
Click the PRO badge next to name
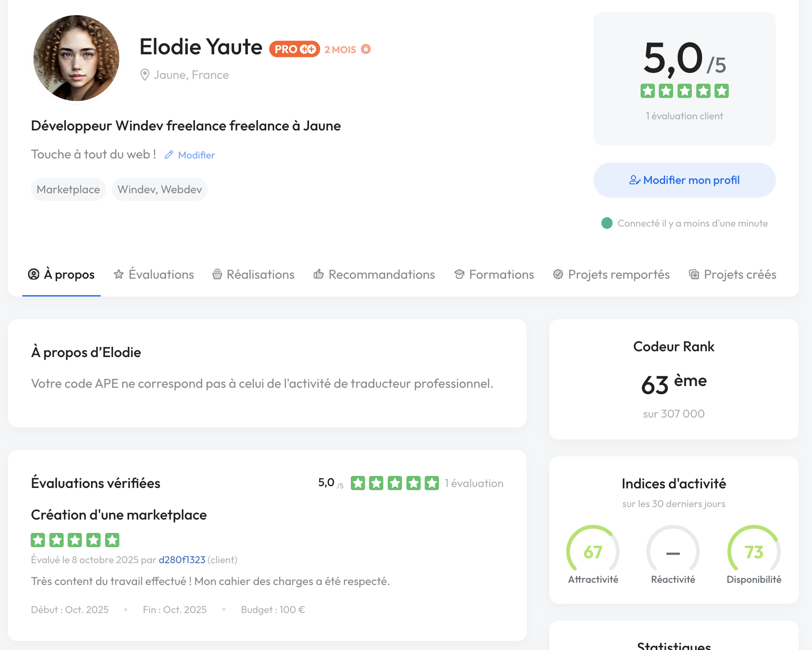[294, 49]
